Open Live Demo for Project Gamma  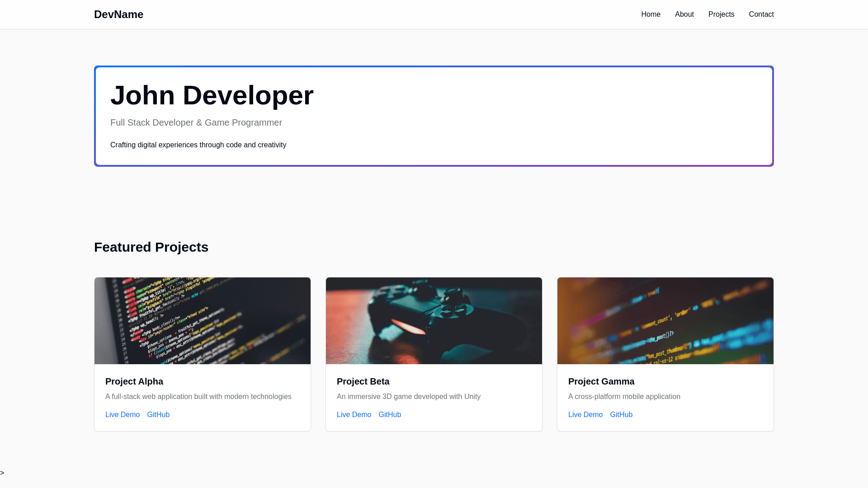(585, 415)
